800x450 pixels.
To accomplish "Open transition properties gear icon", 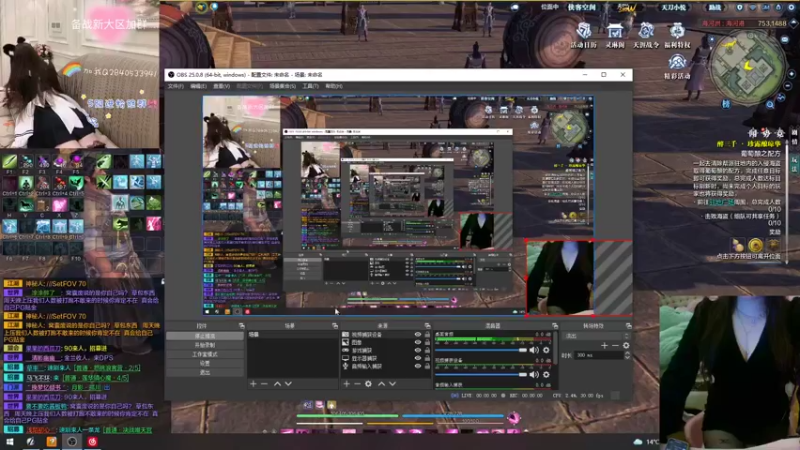I will [x=626, y=345].
